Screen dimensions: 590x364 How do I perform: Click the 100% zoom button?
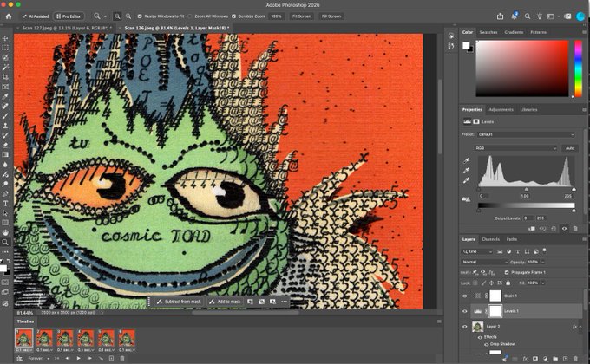(x=276, y=16)
